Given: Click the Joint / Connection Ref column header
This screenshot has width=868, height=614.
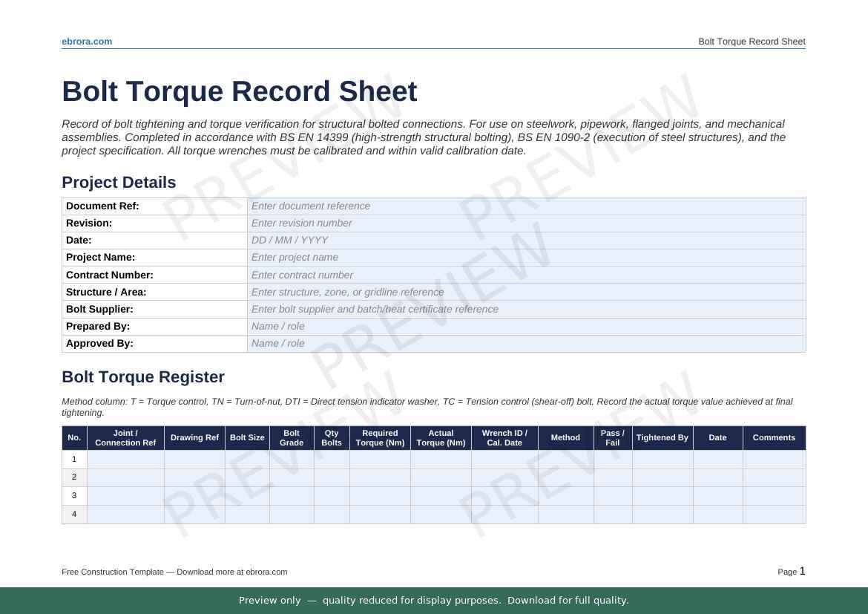Looking at the screenshot, I should click(125, 438).
